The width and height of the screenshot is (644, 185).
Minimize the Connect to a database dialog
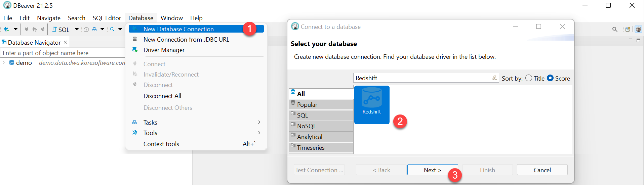point(515,27)
